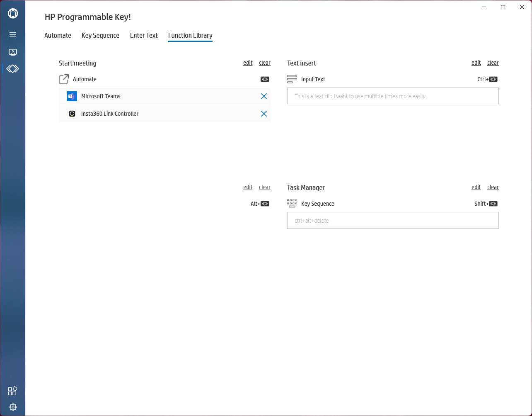
Task: Click the text clip input field
Action: [393, 96]
